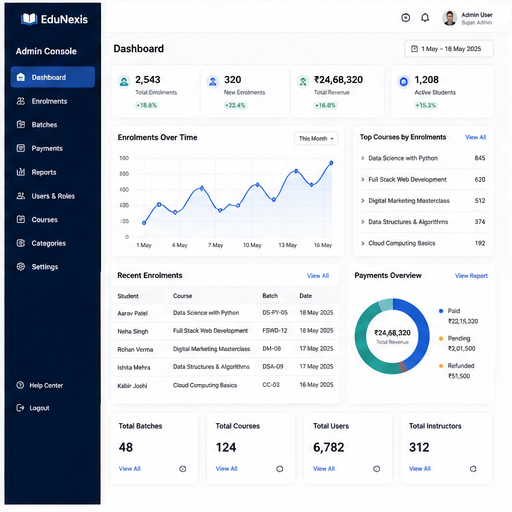Screen dimensions: 512x512
Task: Click the 1 May data point on chart
Action: point(144,223)
